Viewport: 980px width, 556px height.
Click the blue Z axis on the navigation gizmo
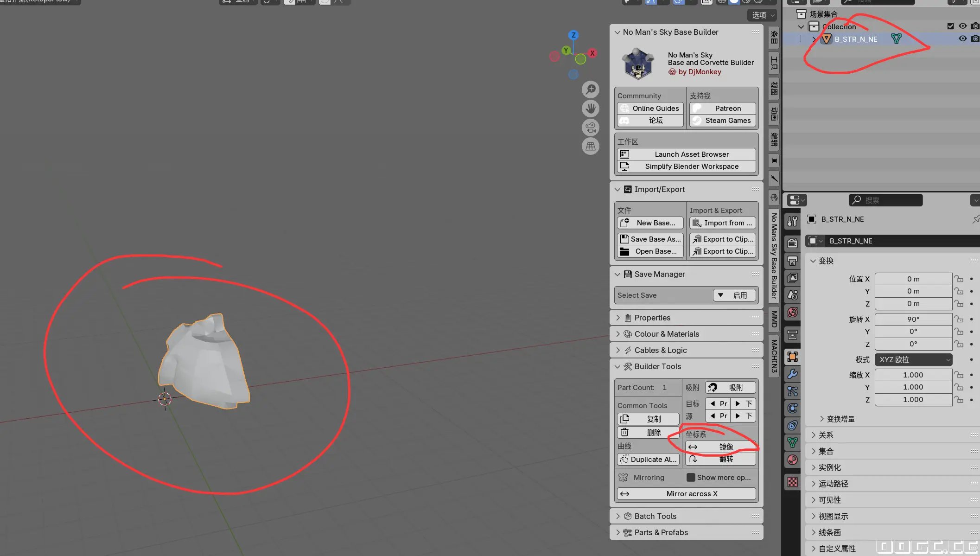tap(573, 35)
